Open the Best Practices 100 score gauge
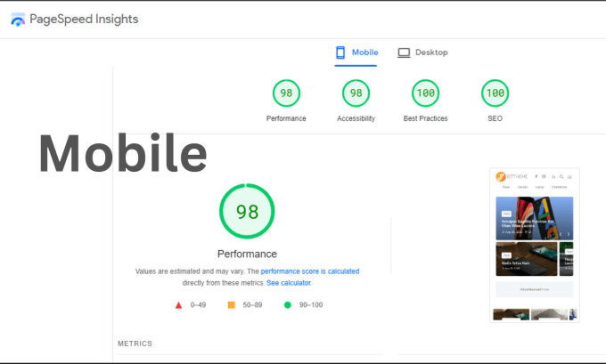The image size is (606, 364). [425, 93]
